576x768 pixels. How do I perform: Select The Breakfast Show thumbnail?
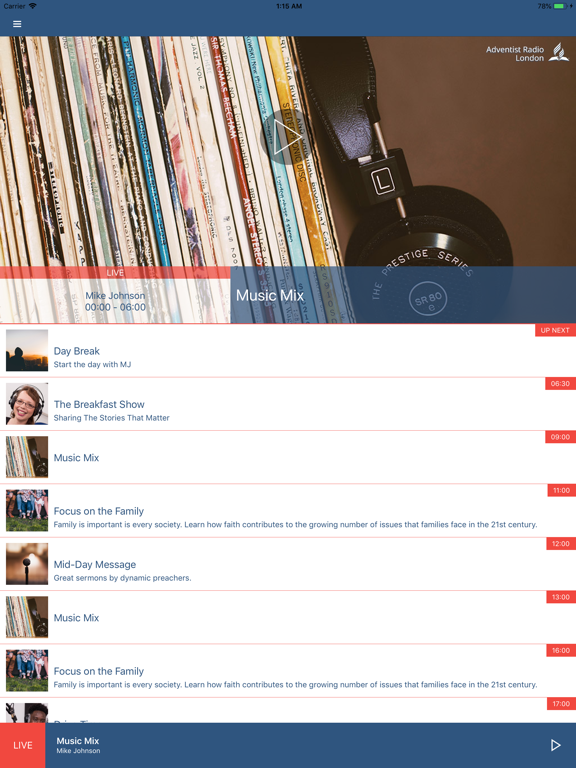pos(27,404)
